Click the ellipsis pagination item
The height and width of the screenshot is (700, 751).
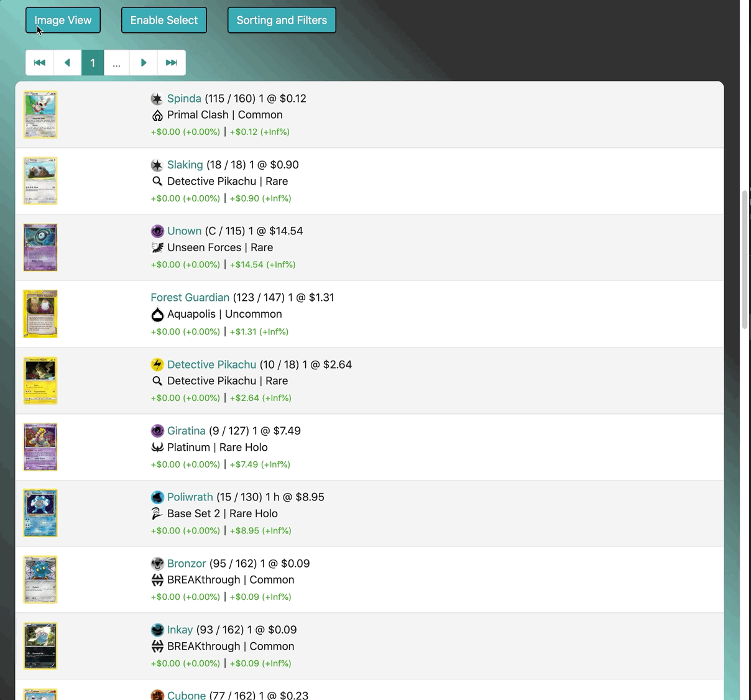pyautogui.click(x=116, y=63)
